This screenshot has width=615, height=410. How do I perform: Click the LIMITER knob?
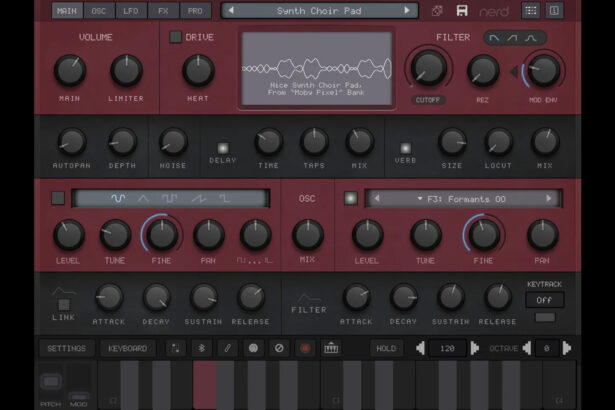(126, 71)
